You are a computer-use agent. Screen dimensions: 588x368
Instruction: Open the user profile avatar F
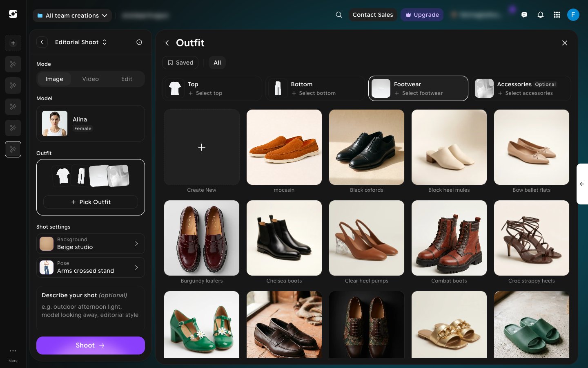click(x=573, y=15)
